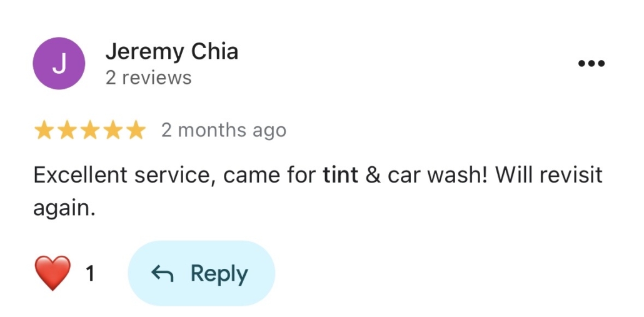This screenshot has height=317, width=644.
Task: Select the fifth yellow rating star
Action: coord(135,131)
